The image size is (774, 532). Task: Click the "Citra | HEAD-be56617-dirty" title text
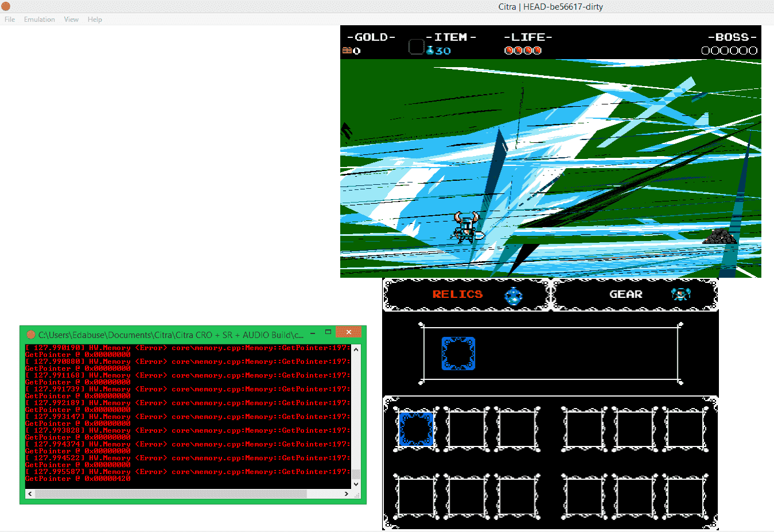click(x=550, y=7)
